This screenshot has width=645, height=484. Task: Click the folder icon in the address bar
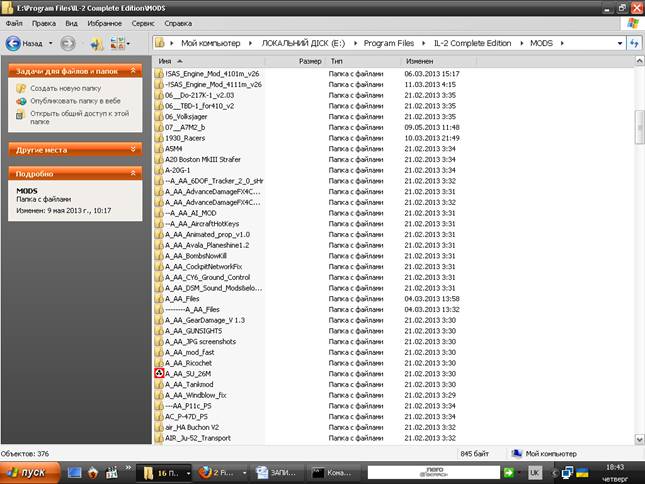(160, 43)
